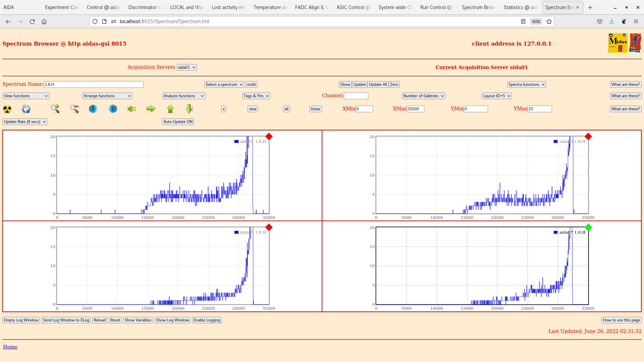
Task: Click the blue double down-arrow icon
Action: click(93, 109)
